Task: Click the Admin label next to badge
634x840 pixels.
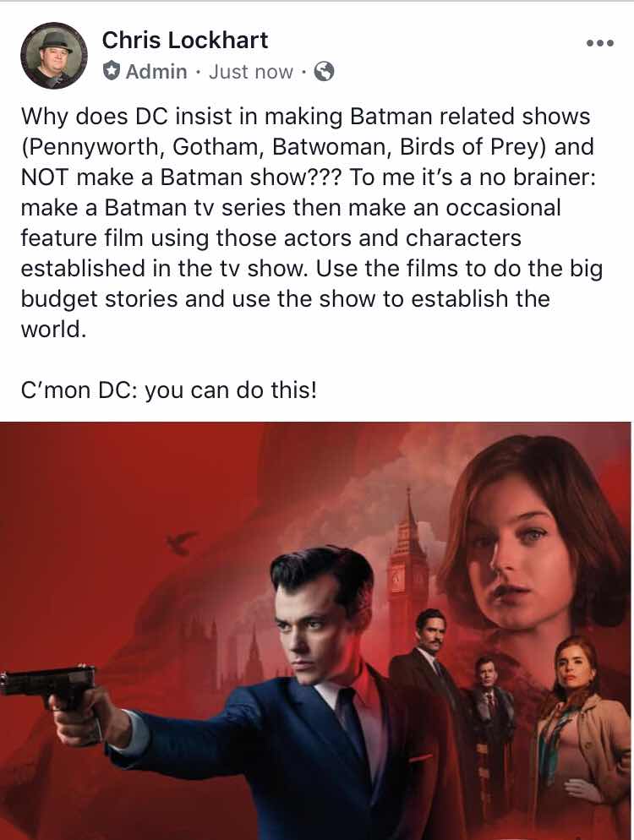Action: point(156,71)
